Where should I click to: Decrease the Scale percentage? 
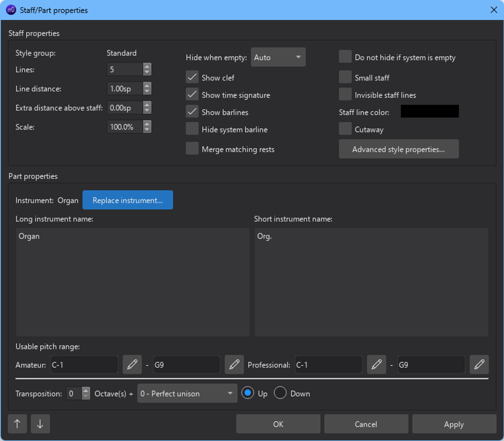pyautogui.click(x=147, y=130)
